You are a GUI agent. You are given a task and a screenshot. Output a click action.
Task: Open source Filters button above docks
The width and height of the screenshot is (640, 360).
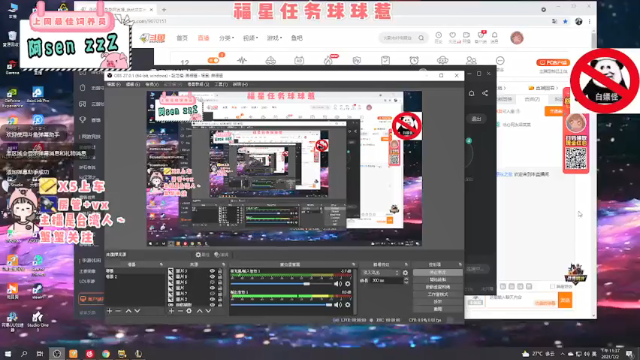pyautogui.click(x=221, y=255)
